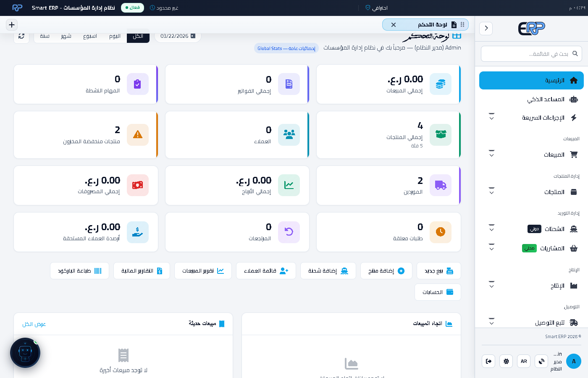Click the box icon beside المنتجات
The image size is (588, 378).
click(574, 192)
